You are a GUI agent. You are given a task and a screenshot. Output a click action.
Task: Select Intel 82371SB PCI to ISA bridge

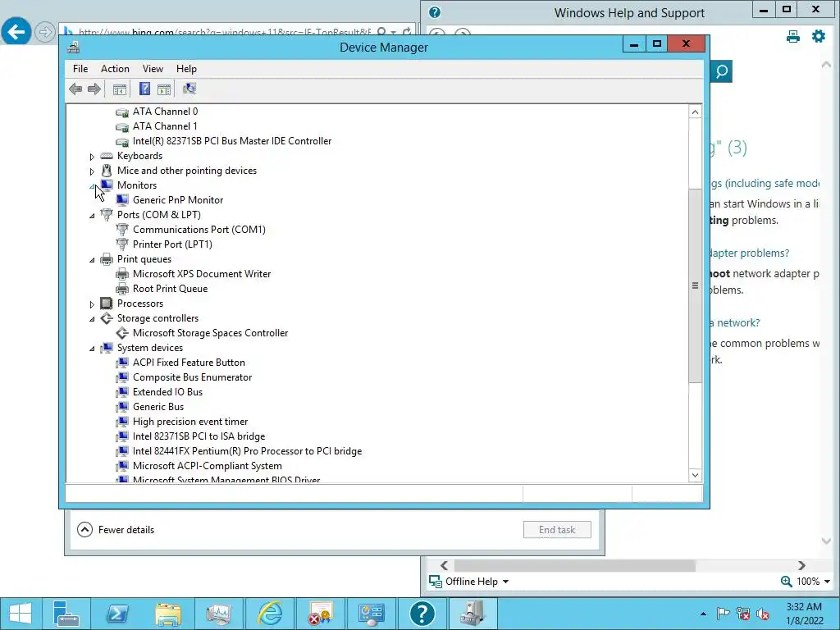[x=199, y=436]
